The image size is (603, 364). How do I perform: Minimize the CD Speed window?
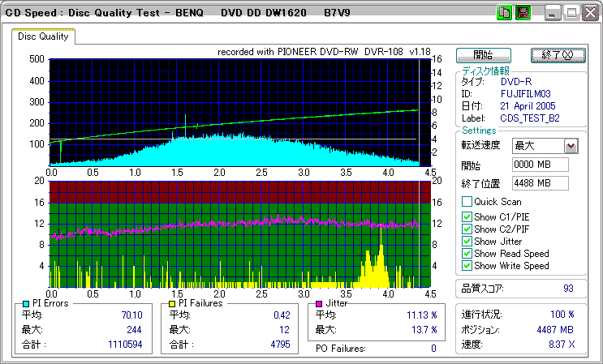553,12
